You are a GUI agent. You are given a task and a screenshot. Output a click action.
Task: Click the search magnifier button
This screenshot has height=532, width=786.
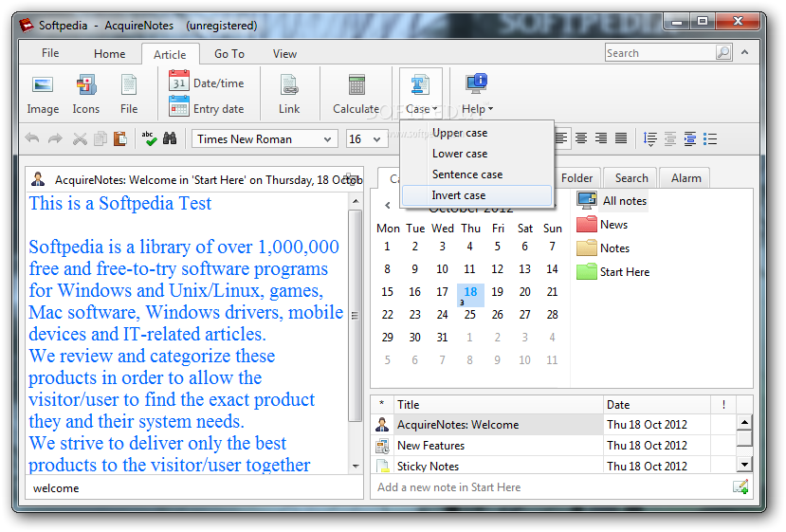723,53
